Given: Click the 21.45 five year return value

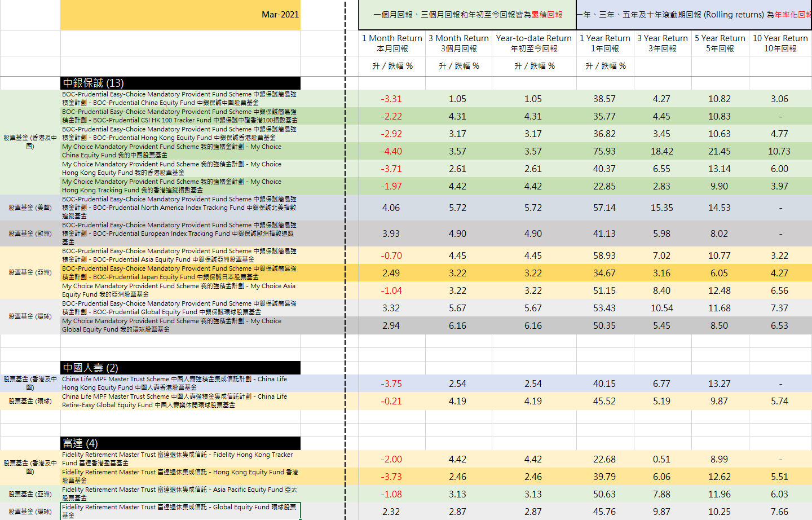Looking at the screenshot, I should click(x=720, y=151).
